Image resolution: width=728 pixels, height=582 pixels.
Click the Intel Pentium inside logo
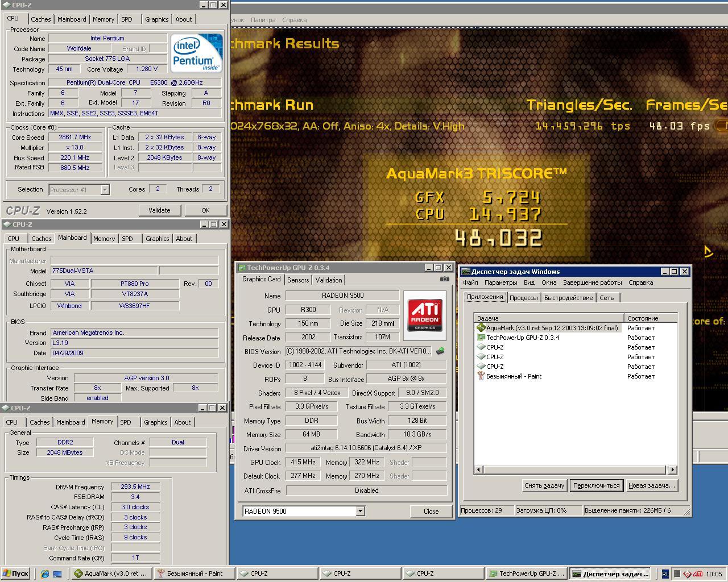click(x=196, y=53)
